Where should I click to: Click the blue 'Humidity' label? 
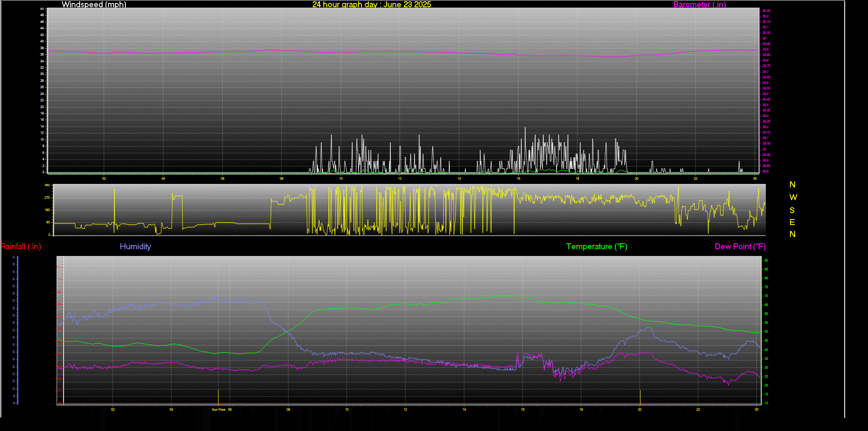pos(135,246)
